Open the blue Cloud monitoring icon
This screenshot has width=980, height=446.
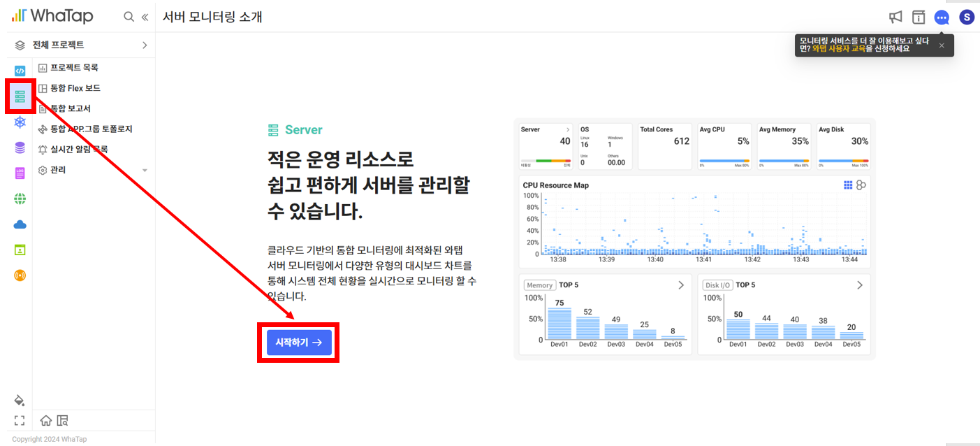20,224
